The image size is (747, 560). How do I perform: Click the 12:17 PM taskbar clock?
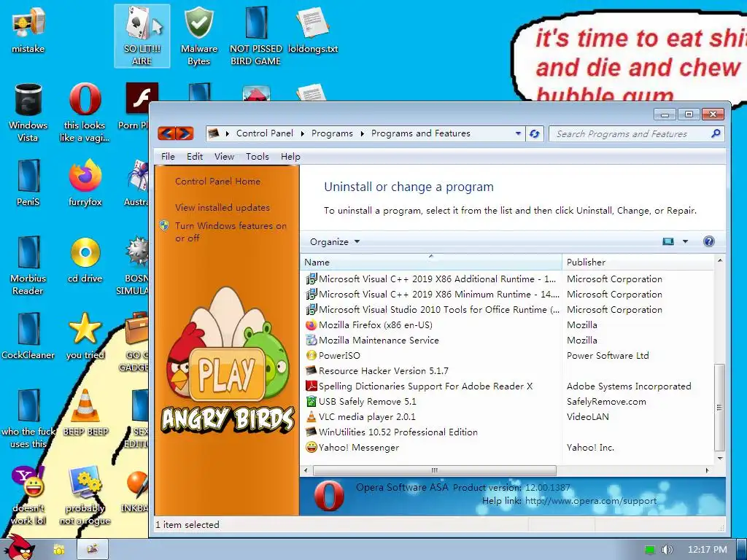tap(708, 549)
